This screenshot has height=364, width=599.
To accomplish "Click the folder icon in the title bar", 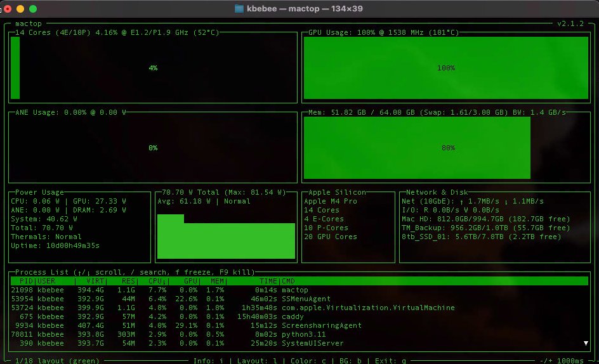I will tap(239, 9).
